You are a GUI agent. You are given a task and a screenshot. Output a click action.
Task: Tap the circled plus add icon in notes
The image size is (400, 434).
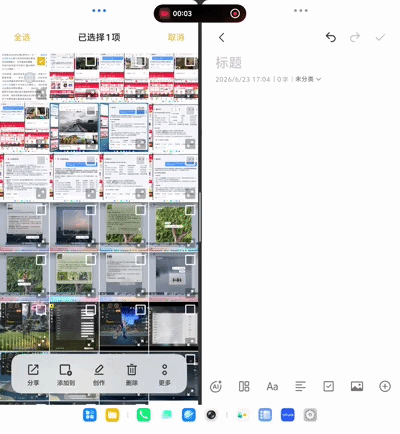[385, 387]
